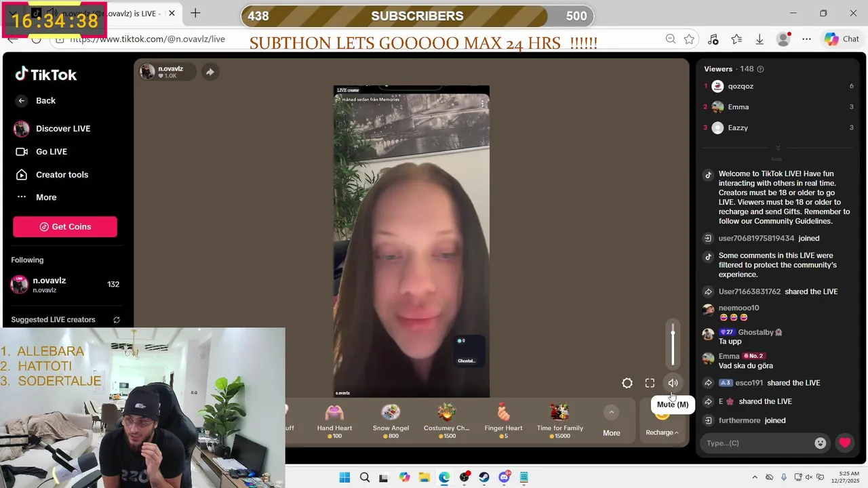Launch Copilot from taskbar
868x488 pixels.
404,477
